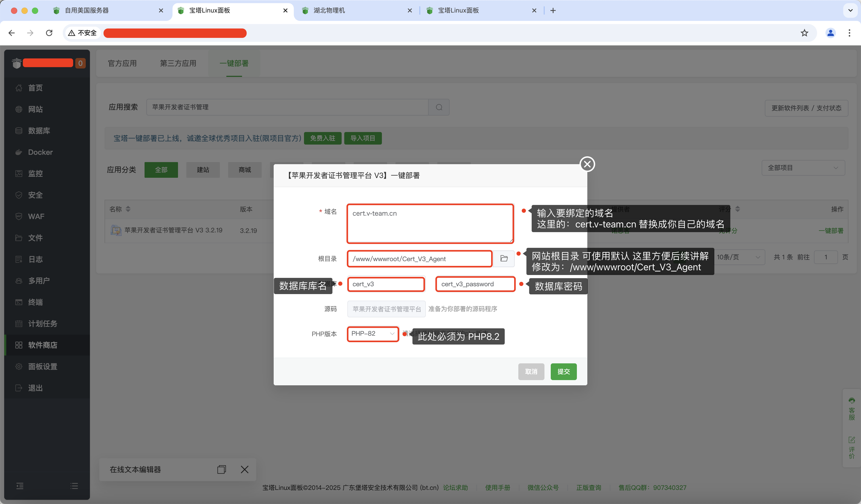
Task: Open the 监控 monitoring icon
Action: point(19,174)
